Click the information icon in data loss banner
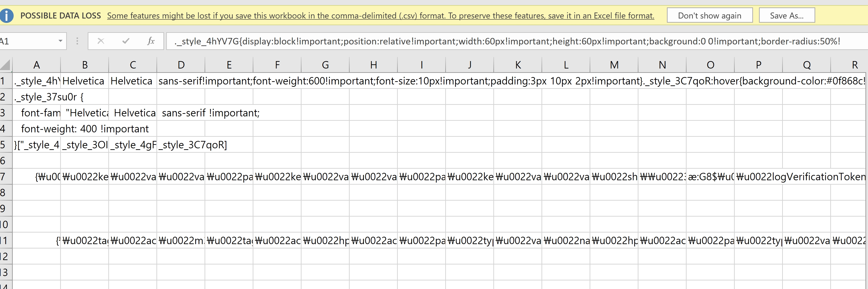 click(6, 16)
